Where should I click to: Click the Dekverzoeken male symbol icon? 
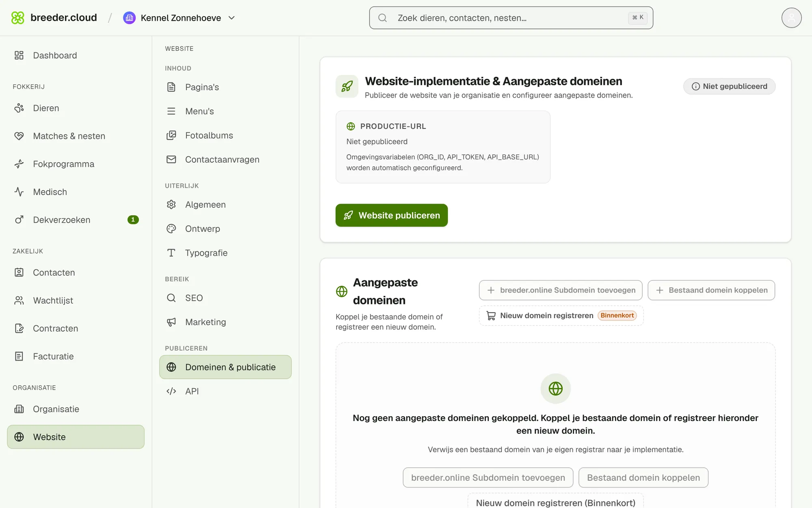coord(19,220)
